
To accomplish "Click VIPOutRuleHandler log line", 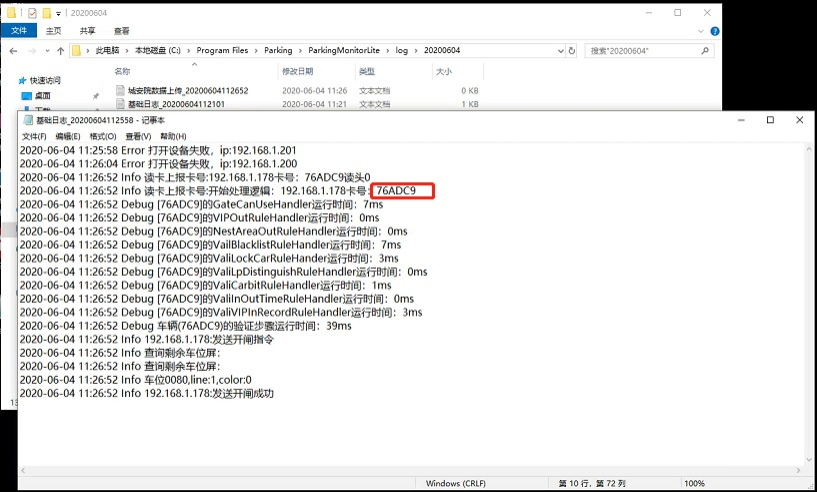I will pyautogui.click(x=200, y=218).
